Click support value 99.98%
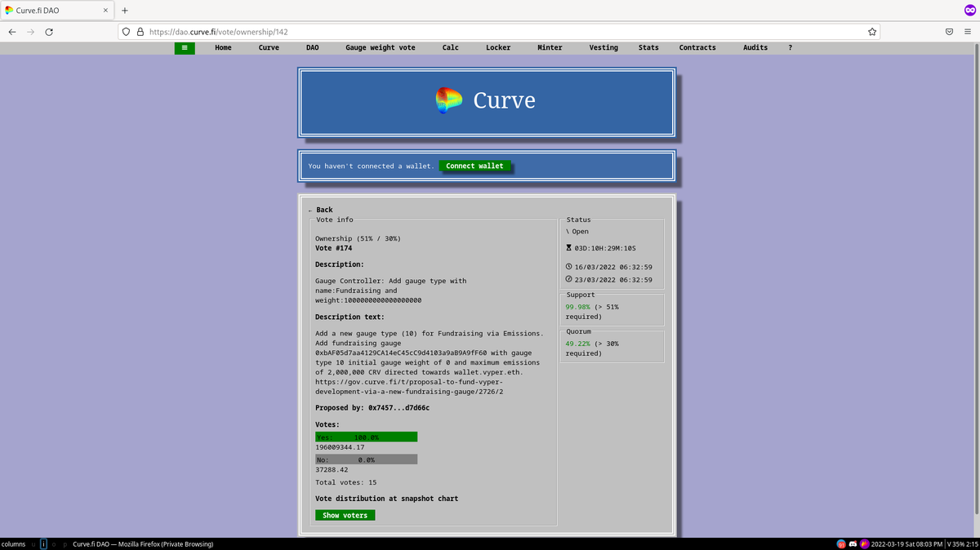This screenshot has width=980, height=550. [578, 307]
